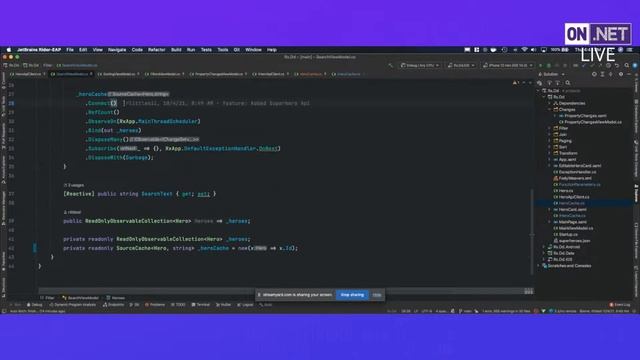Expand the Transform folder
The image size is (640, 360).
tap(549, 153)
